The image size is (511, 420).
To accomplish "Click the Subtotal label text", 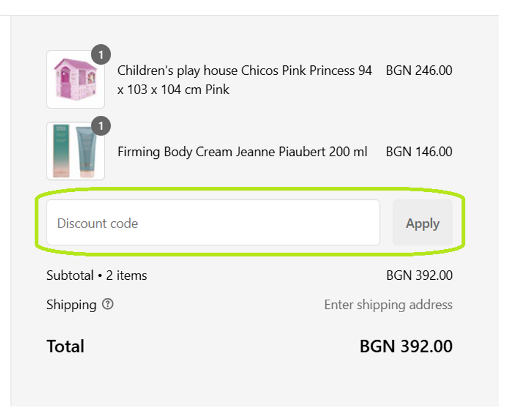I will coord(70,276).
